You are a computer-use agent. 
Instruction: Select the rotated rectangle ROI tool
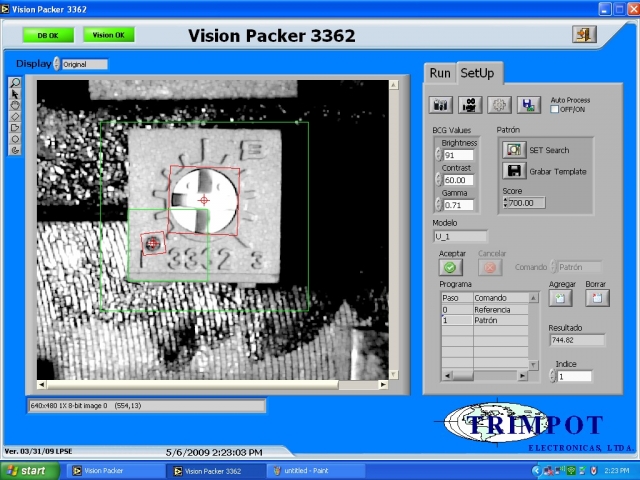15,117
